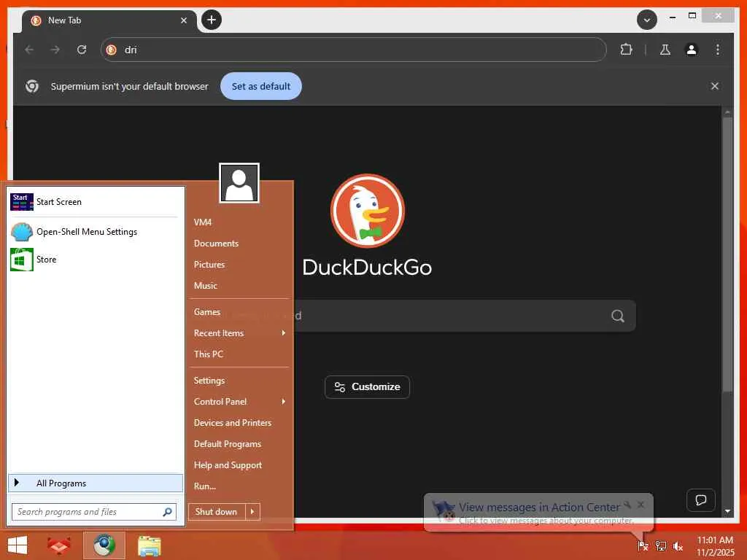
Task: Open the Extensions puzzle icon
Action: coord(626,50)
